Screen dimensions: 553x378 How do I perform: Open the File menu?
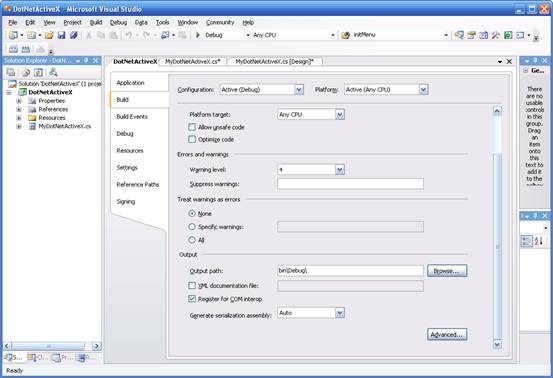coord(13,22)
